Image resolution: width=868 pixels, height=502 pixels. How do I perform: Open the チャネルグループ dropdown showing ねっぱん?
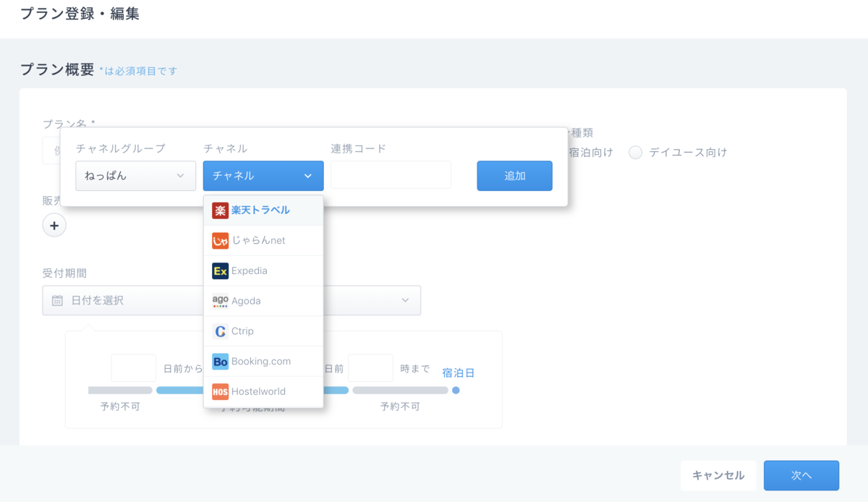pos(135,176)
